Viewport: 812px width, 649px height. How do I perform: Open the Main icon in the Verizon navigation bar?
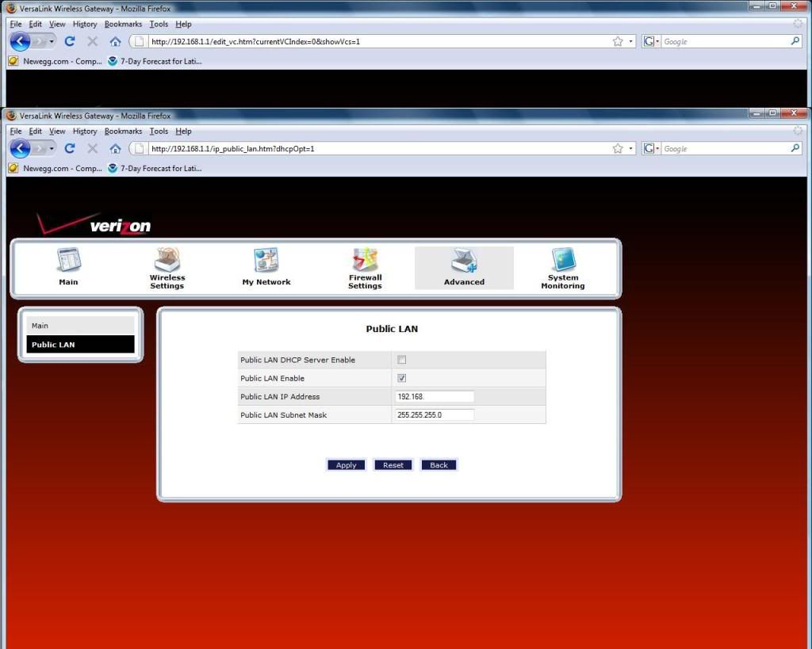(68, 267)
